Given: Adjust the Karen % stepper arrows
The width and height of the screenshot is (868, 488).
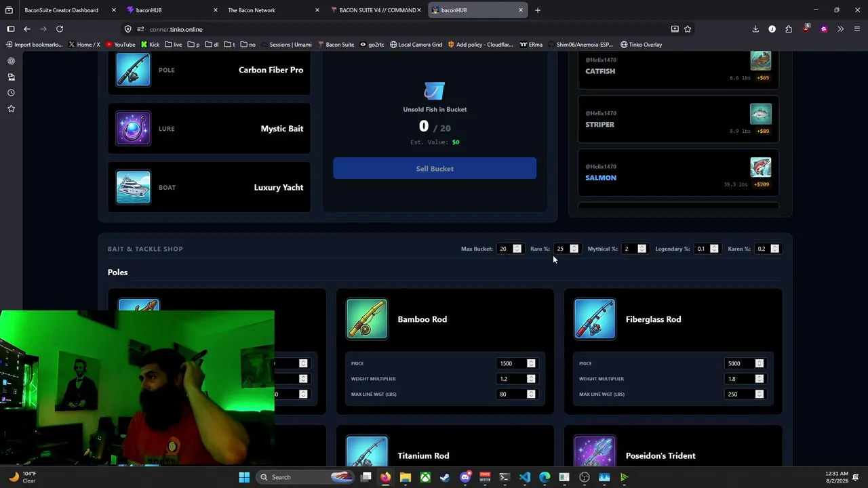Looking at the screenshot, I should (775, 249).
